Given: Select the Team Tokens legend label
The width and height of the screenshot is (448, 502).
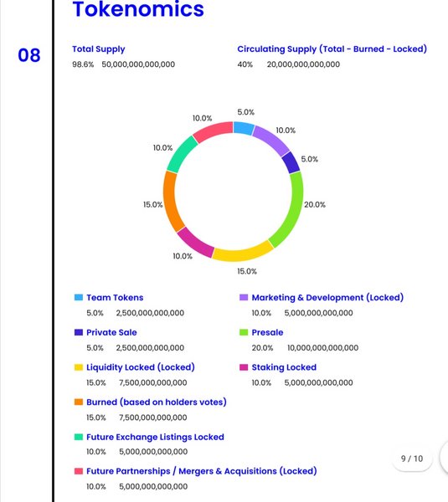Looking at the screenshot, I should [x=115, y=297].
